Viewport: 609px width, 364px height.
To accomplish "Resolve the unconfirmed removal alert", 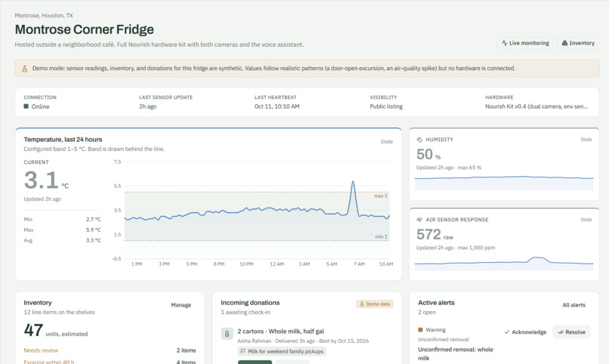I will [572, 332].
